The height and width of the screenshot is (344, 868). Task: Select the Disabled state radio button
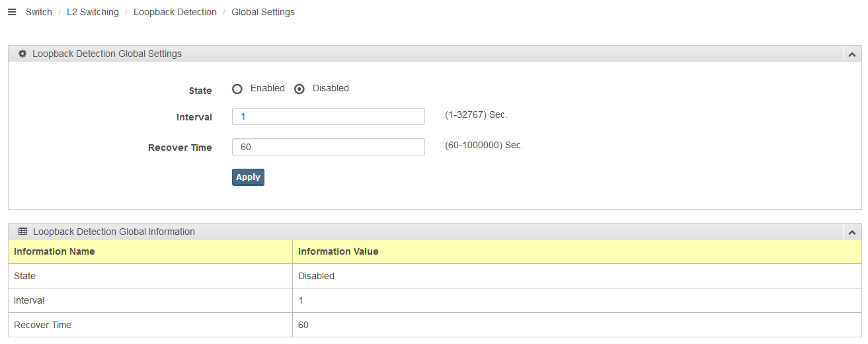[x=299, y=89]
